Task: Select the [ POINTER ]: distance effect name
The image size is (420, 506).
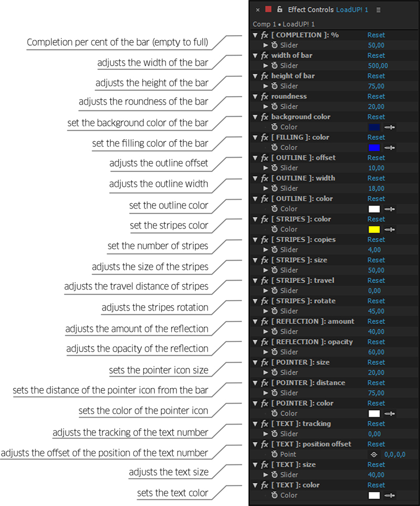Action: (308, 383)
